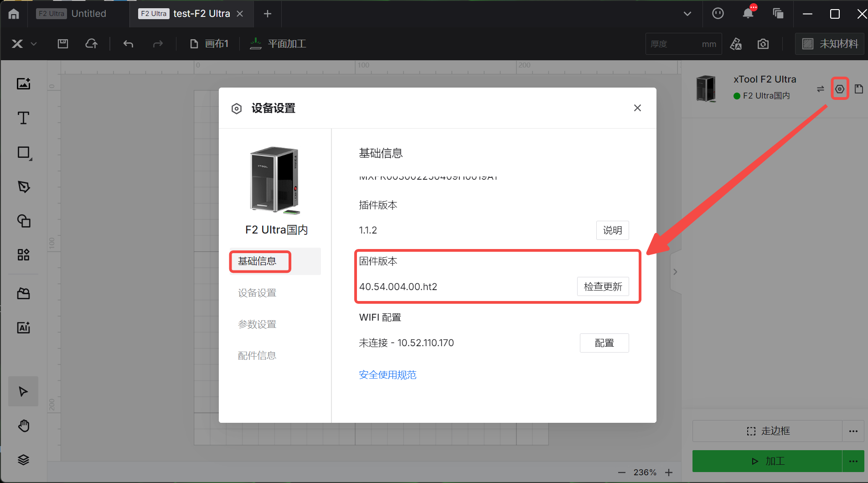Screen dimensions: 868x483
Task: Undo the last action
Action: [x=128, y=44]
